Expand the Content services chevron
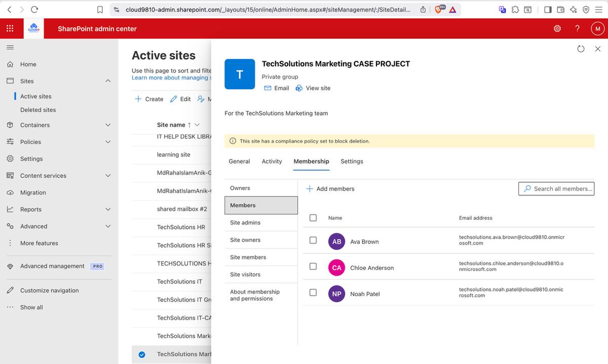 point(108,176)
